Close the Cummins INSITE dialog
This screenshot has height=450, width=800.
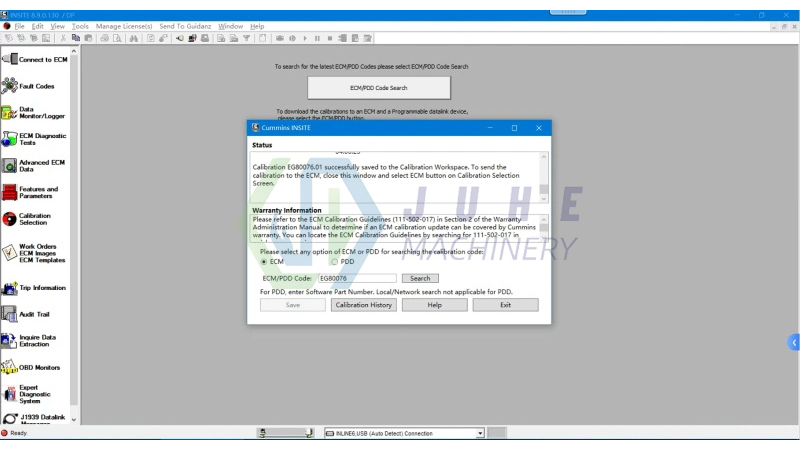[539, 128]
